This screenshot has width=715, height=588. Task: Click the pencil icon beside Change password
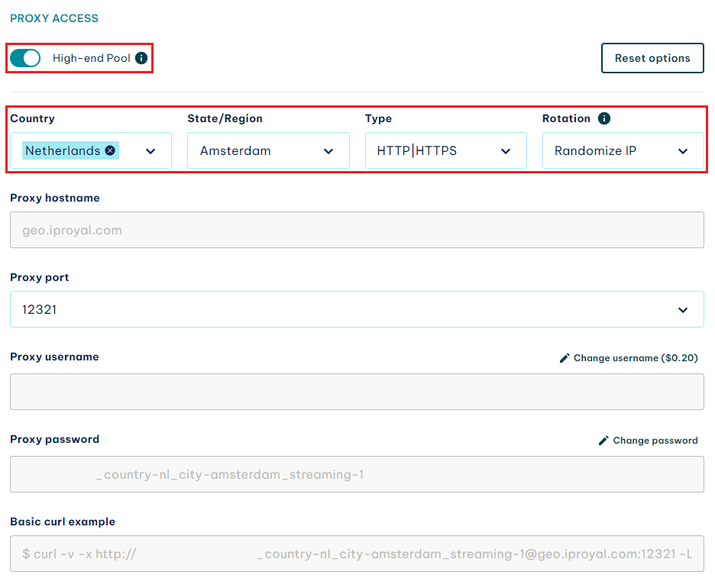click(603, 441)
